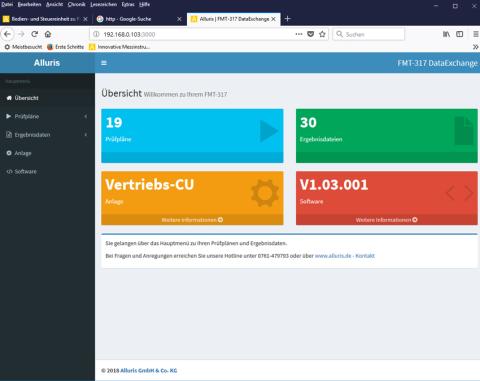This screenshot has width=480, height=381.
Task: Click the browser forward arrow
Action: [x=21, y=34]
